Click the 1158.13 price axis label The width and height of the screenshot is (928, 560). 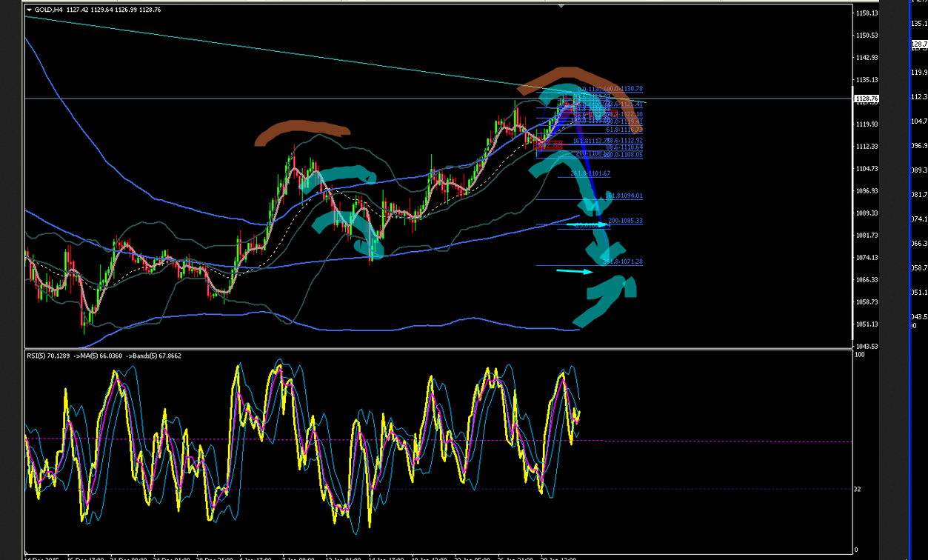tap(867, 13)
